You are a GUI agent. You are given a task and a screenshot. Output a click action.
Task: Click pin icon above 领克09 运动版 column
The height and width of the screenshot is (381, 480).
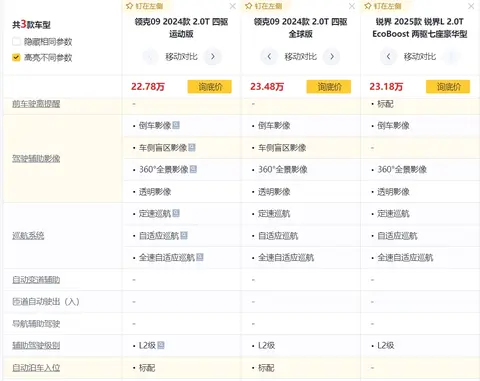130,6
